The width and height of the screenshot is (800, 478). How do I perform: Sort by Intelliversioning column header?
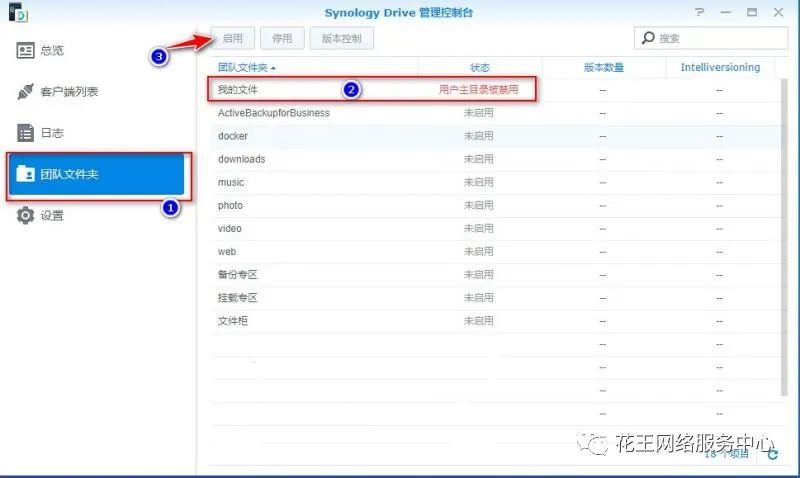point(720,67)
